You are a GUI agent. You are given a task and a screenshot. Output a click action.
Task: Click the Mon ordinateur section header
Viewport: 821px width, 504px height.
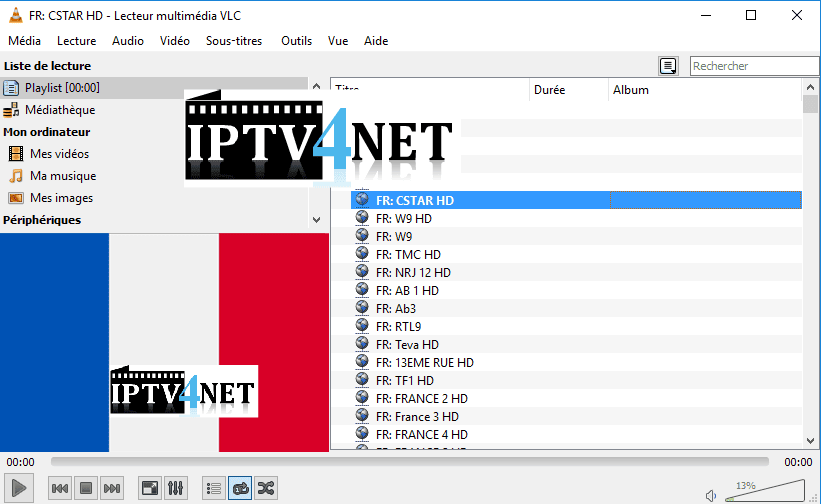pyautogui.click(x=47, y=132)
